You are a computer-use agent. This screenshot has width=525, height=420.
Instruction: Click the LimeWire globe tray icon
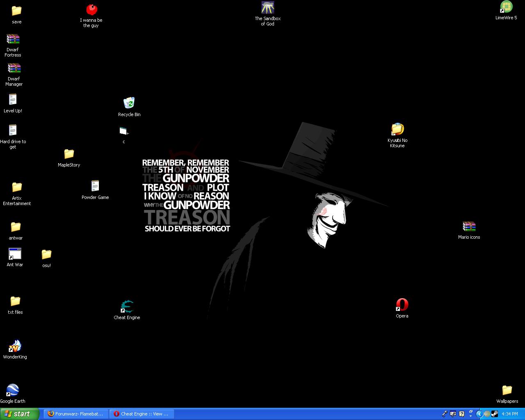click(x=487, y=414)
